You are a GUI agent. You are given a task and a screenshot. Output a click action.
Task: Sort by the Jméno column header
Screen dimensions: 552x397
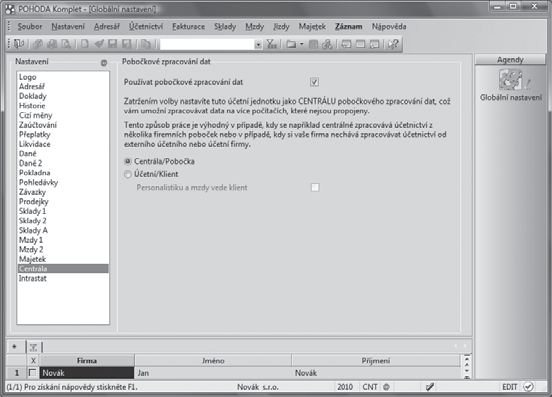coord(213,361)
